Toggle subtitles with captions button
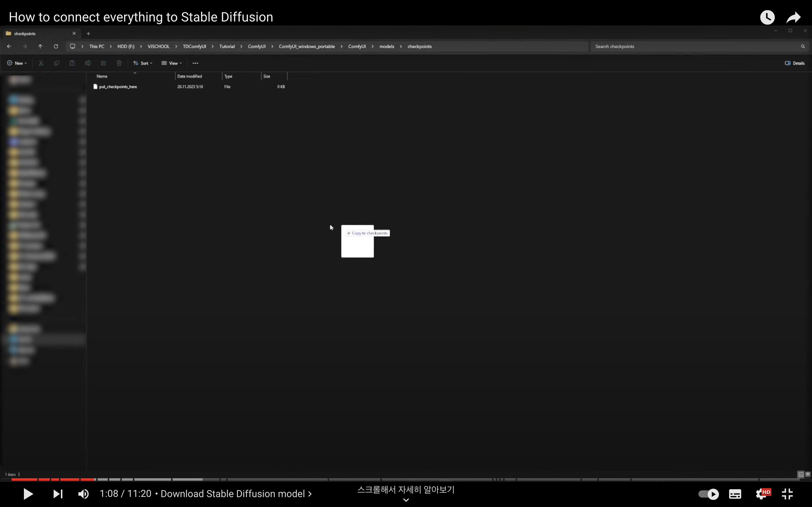This screenshot has height=507, width=812. (x=735, y=494)
